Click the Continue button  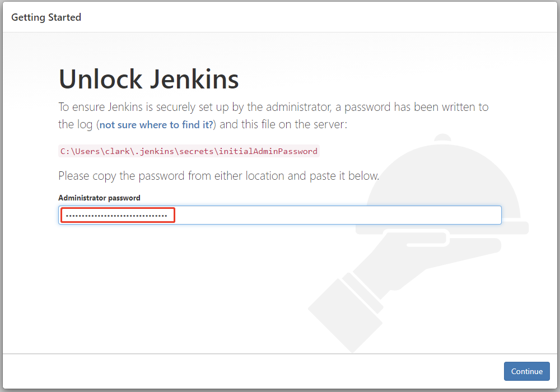click(x=526, y=371)
